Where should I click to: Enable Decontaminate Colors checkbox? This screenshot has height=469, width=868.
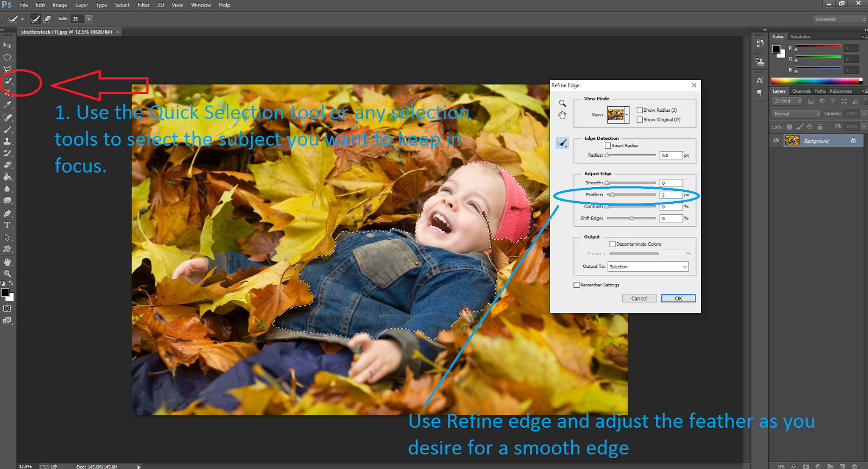pyautogui.click(x=612, y=244)
